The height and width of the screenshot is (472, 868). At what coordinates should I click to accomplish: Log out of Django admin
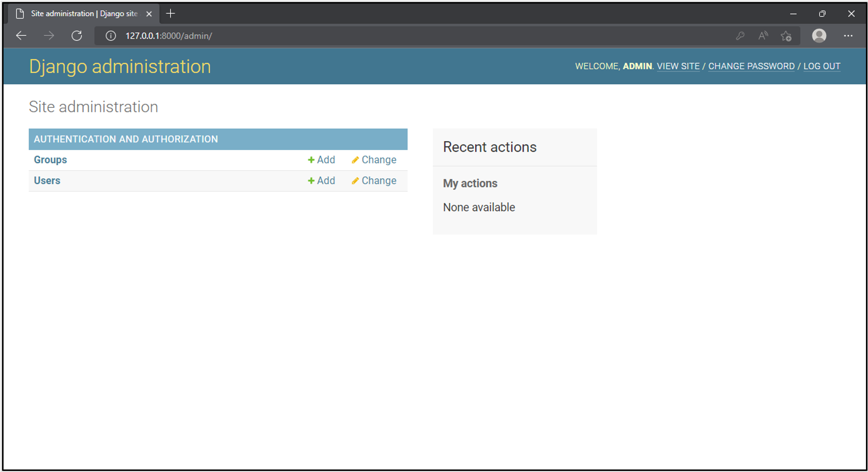point(821,66)
